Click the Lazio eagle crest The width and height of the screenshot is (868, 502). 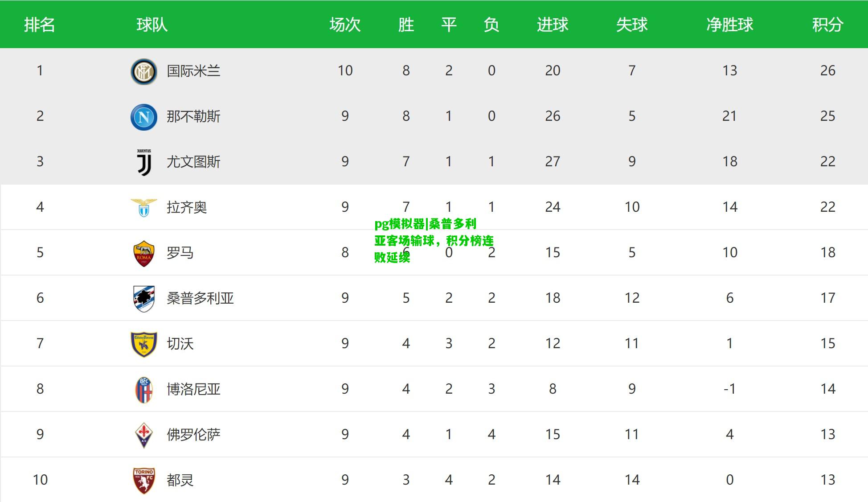[143, 208]
